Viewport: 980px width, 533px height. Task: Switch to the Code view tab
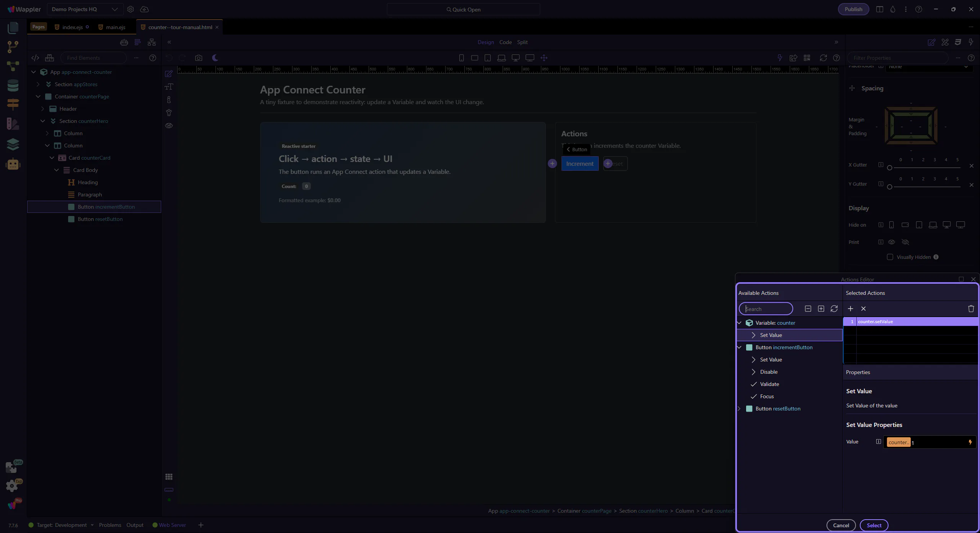tap(505, 42)
